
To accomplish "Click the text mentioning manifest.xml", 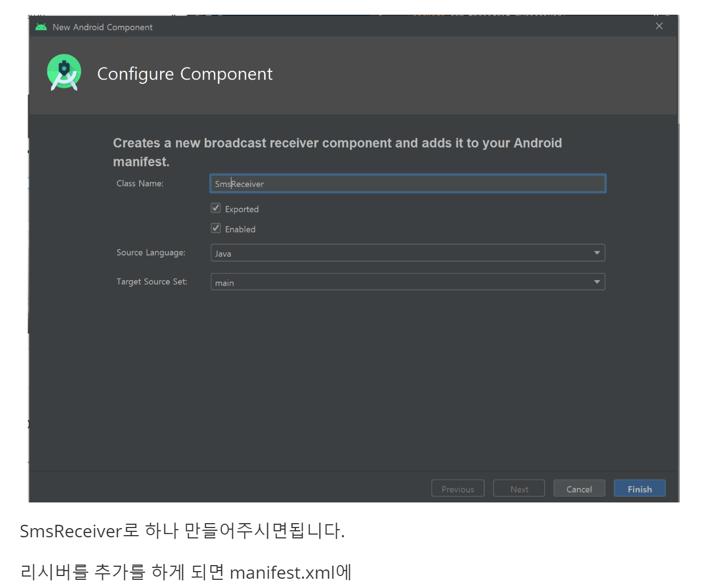I will pos(186,572).
